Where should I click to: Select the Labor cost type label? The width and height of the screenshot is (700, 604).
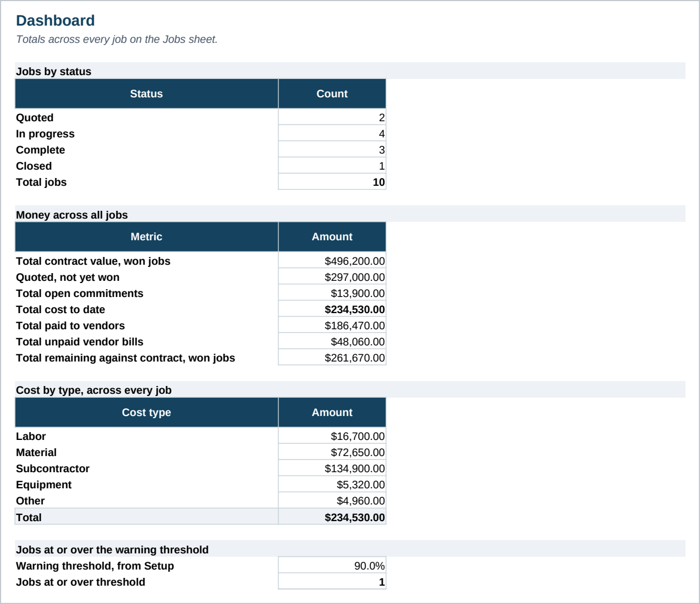click(x=31, y=436)
